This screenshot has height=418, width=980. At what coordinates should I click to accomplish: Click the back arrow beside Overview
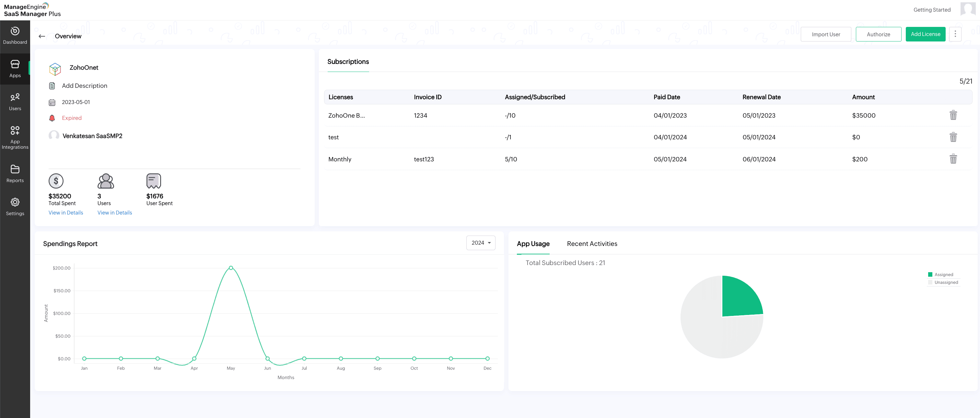click(x=42, y=36)
